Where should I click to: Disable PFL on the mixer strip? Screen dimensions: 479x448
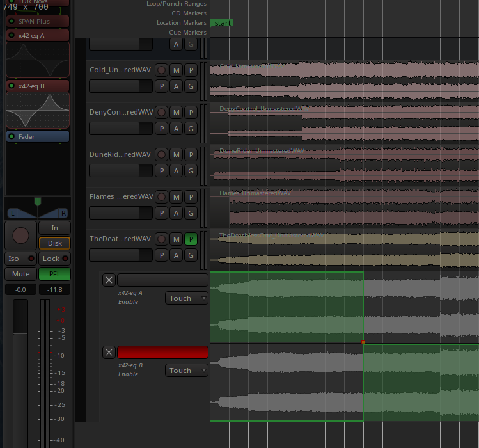[54, 274]
